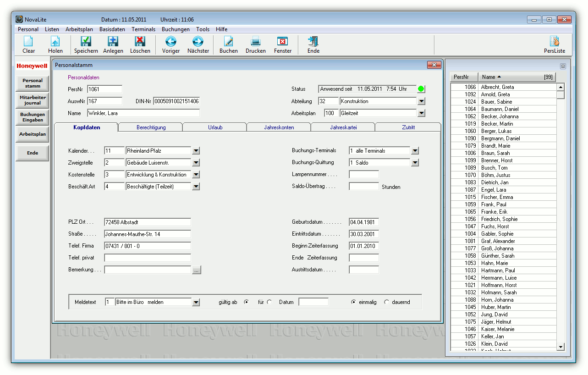Image resolution: width=588 pixels, height=375 pixels.
Task: Switch to the Jahreskonten tab
Action: [x=279, y=127]
